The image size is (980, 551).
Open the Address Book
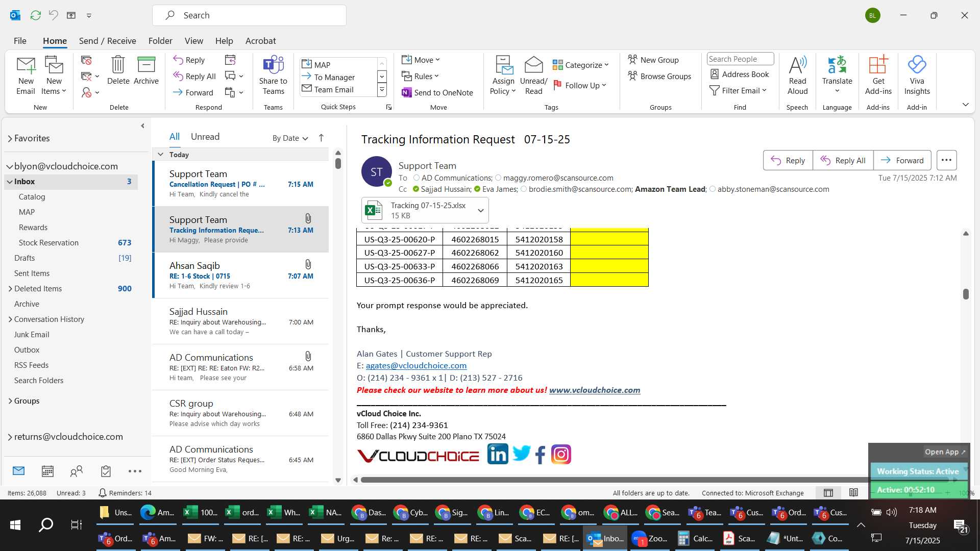740,74
